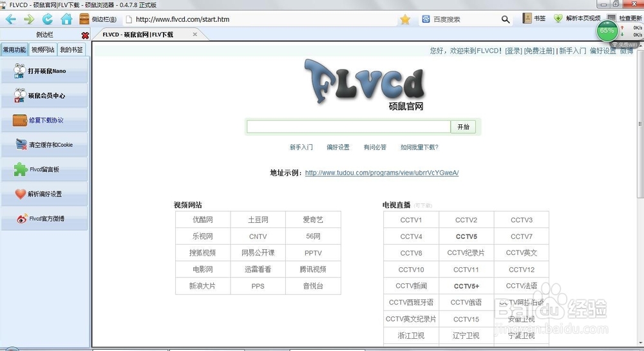Open 解析偏好设置 sidebar item
The height and width of the screenshot is (351, 644).
pyautogui.click(x=44, y=194)
